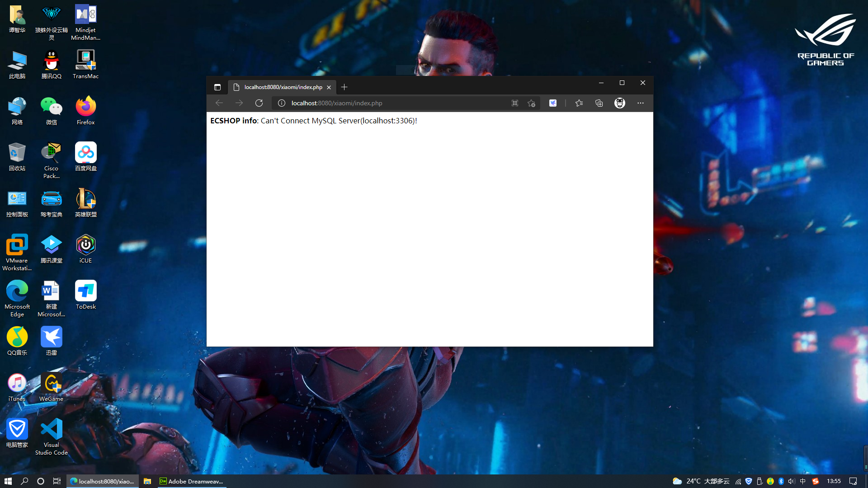Click the browser refresh button
This screenshot has height=488, width=868.
pos(259,103)
